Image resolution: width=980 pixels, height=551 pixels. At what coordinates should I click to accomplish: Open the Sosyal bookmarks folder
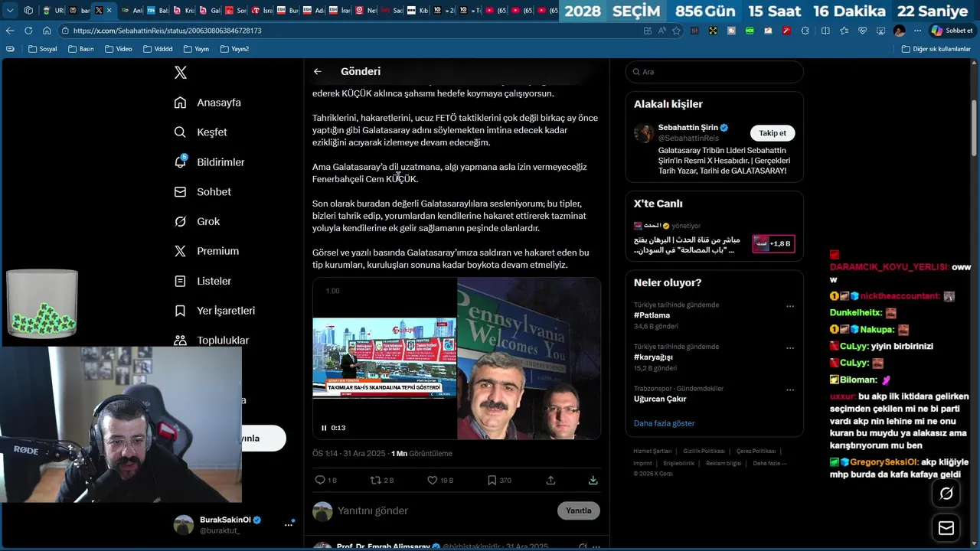click(42, 49)
